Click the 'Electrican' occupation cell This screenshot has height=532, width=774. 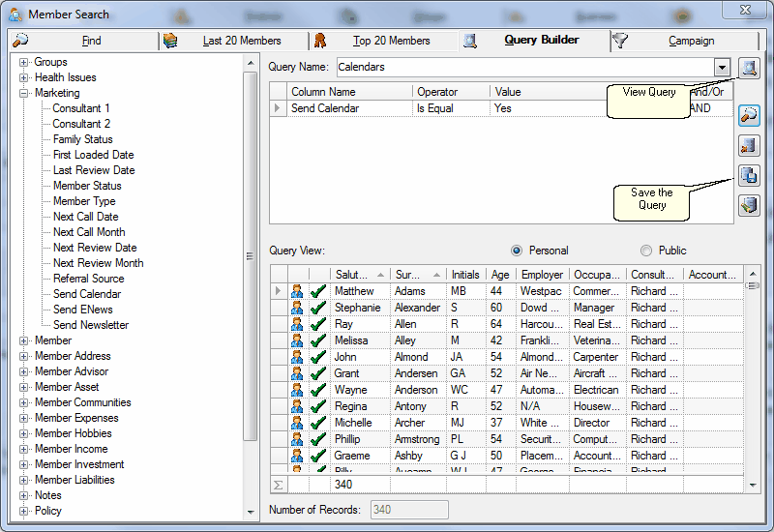click(x=597, y=390)
